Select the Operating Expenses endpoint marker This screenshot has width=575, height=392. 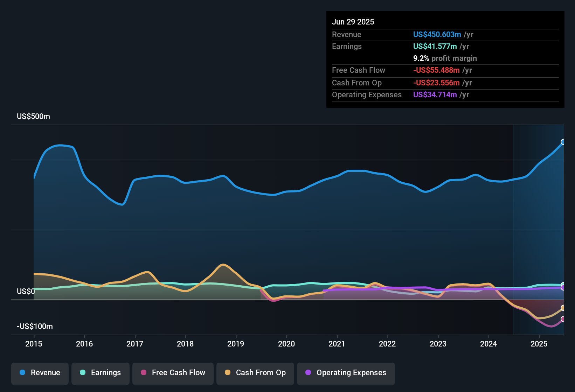pyautogui.click(x=563, y=288)
